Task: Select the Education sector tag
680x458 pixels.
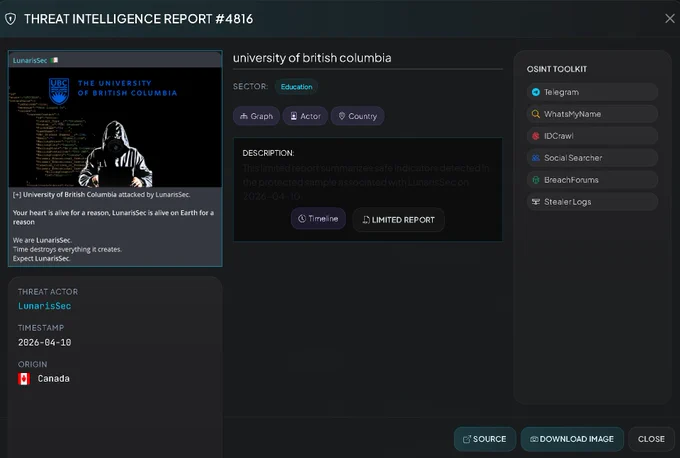Action: pos(296,87)
